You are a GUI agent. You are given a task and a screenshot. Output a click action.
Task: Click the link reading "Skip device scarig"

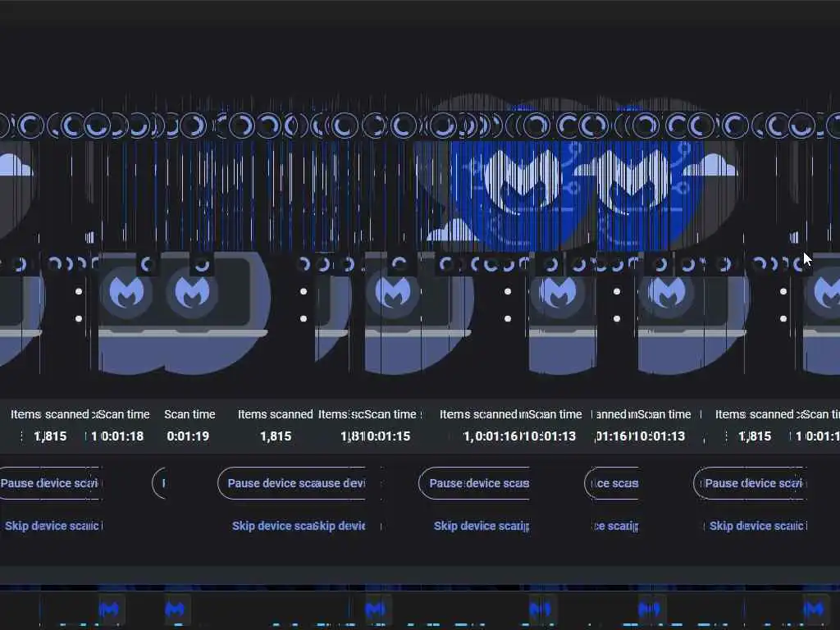click(x=482, y=526)
